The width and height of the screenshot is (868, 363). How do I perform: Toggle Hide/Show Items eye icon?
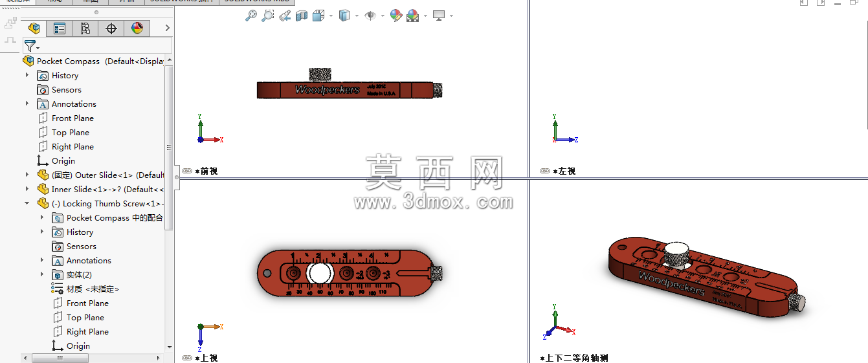[x=370, y=16]
